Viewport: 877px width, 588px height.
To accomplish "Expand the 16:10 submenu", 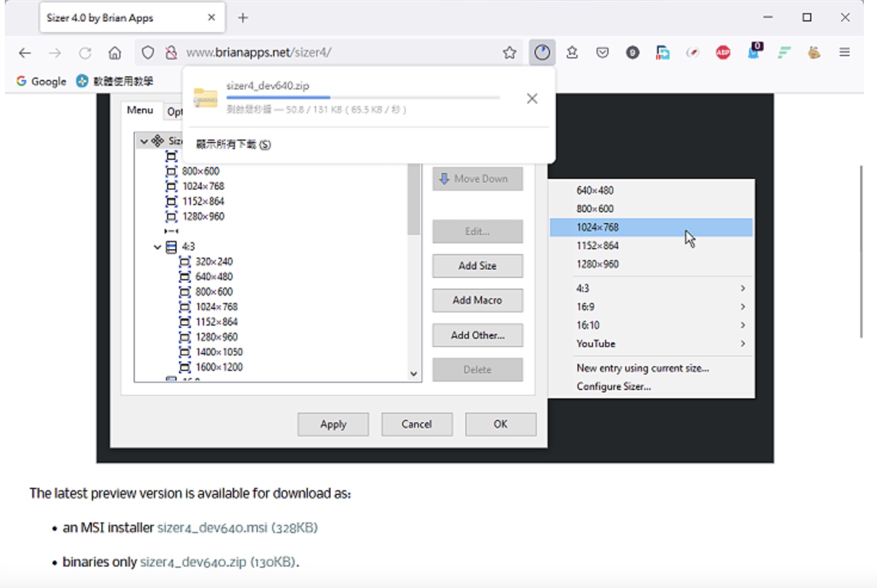I will 651,326.
